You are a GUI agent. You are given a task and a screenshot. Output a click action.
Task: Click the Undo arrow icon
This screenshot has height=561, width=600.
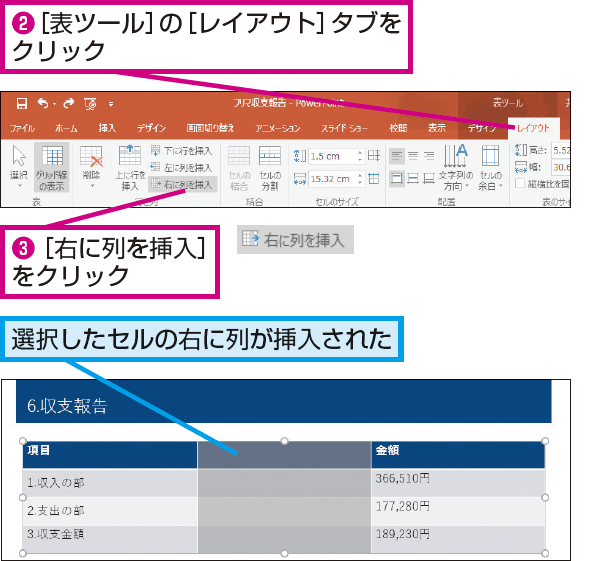pyautogui.click(x=43, y=103)
